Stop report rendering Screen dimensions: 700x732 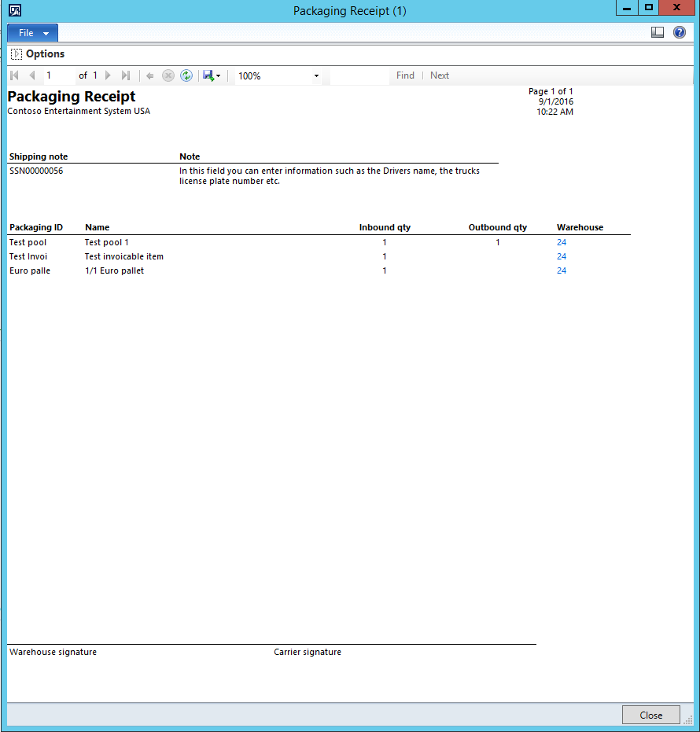(168, 75)
